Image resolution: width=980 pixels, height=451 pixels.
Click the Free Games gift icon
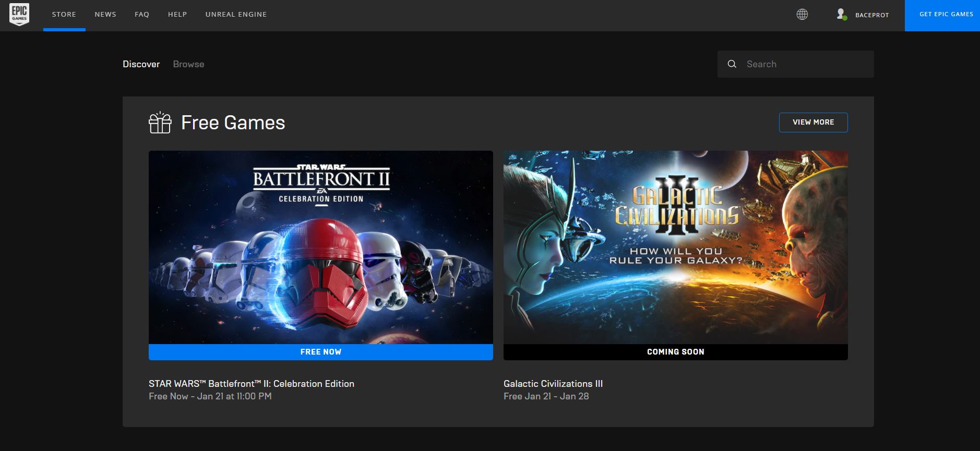coord(160,123)
